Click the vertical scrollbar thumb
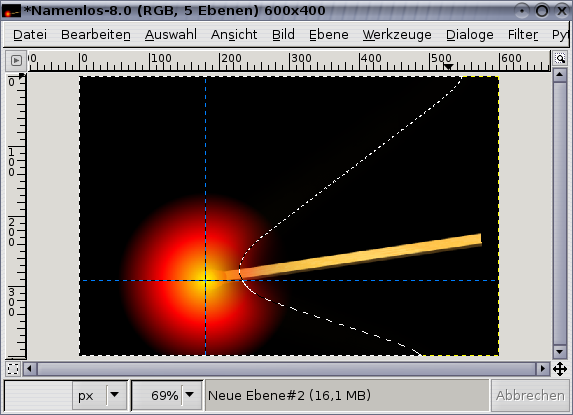This screenshot has height=415, width=573. [x=560, y=213]
